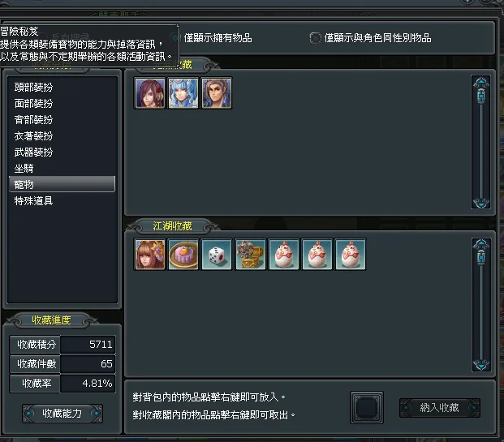This screenshot has width=504, height=442.
Task: Click upper collection scrollbar down arrow
Action: (x=480, y=203)
